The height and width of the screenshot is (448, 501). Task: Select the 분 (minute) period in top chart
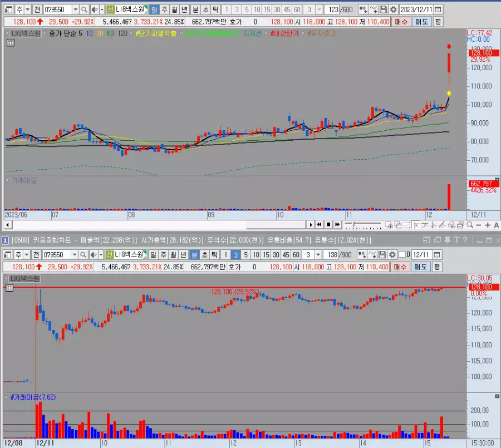[195, 9]
